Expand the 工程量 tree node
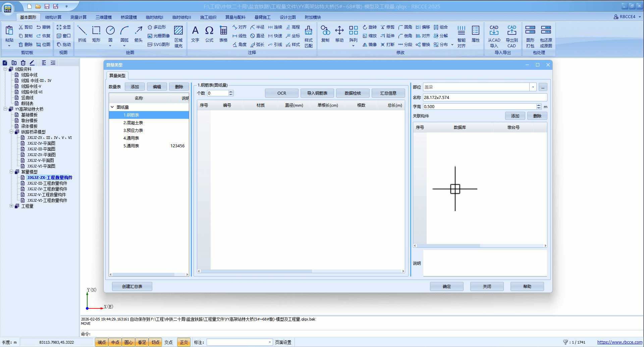 point(11,206)
